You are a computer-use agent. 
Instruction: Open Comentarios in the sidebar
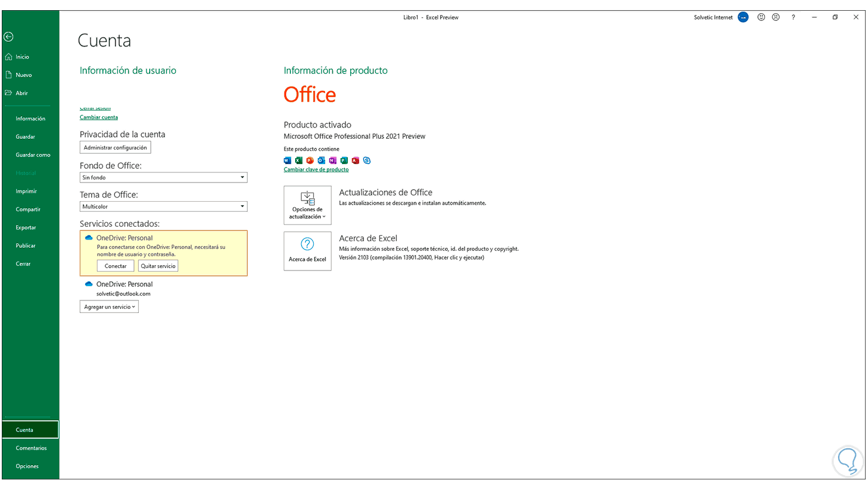point(31,448)
